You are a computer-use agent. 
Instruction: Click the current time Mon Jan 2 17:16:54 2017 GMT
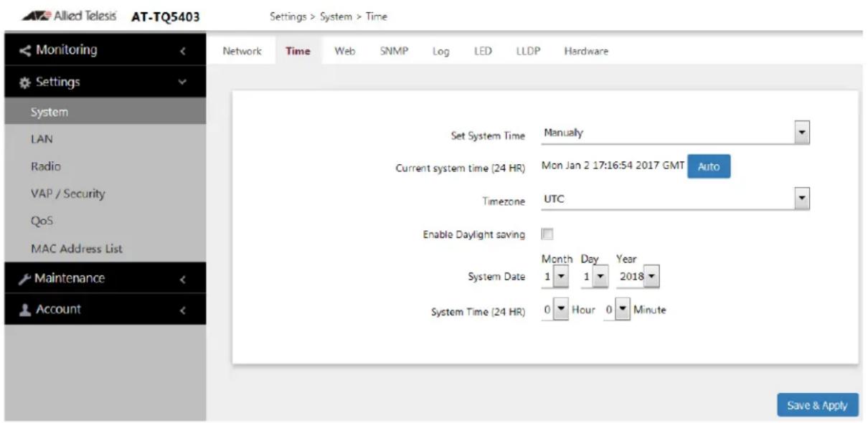613,165
